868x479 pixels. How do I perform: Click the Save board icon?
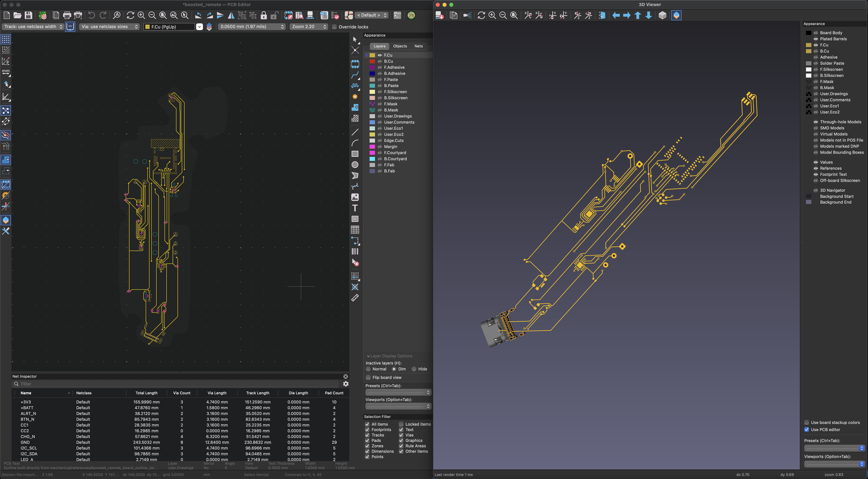pyautogui.click(x=28, y=15)
